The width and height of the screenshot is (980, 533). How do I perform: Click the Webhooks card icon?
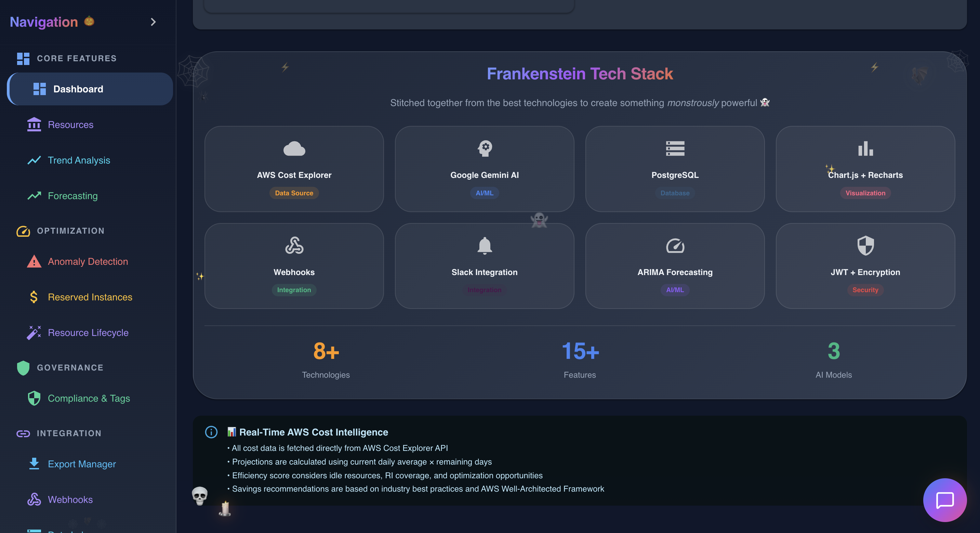pos(294,246)
